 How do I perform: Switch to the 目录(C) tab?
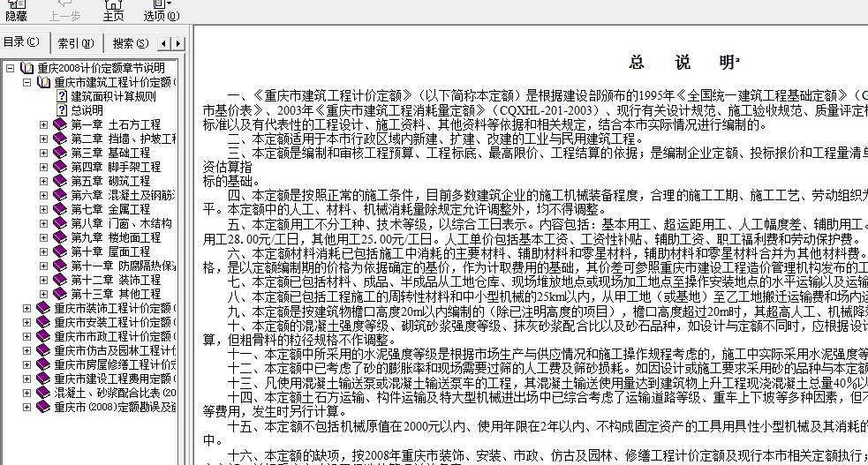(21, 42)
